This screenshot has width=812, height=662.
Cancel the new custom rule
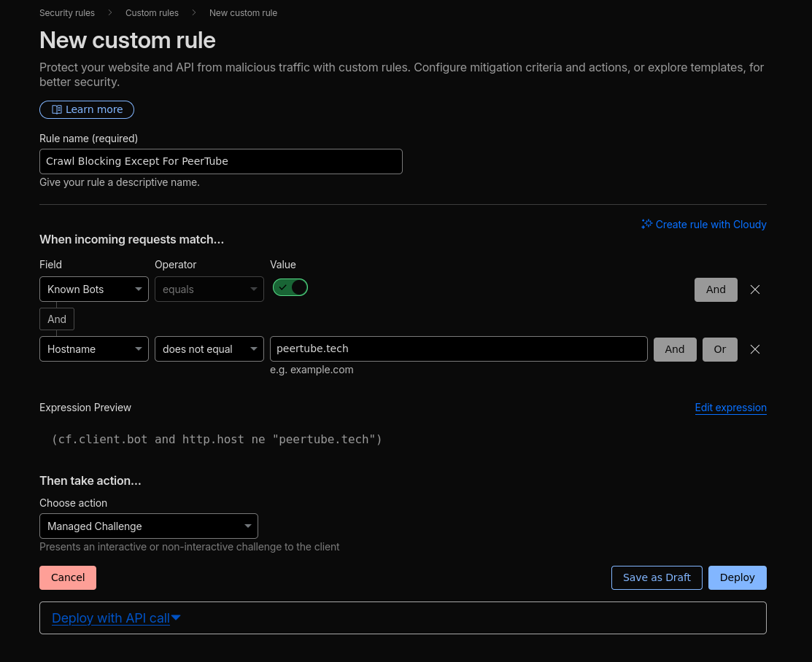(68, 577)
